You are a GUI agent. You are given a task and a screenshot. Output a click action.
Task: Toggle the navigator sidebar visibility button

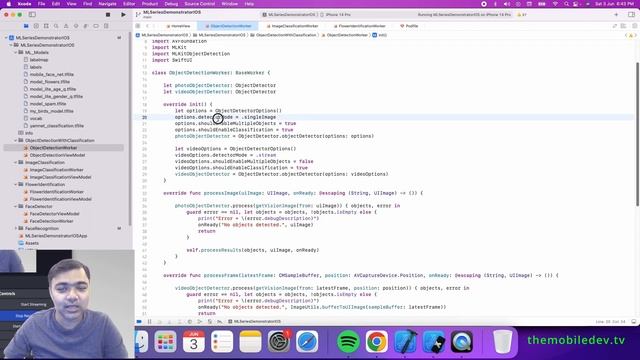(32, 15)
